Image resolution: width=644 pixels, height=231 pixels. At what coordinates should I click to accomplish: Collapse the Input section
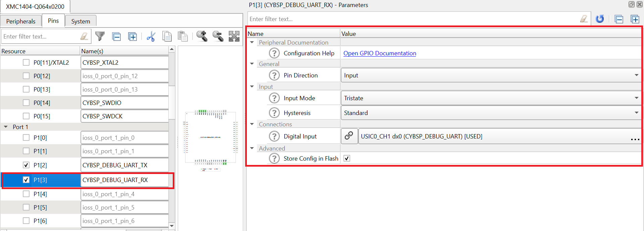click(x=252, y=86)
